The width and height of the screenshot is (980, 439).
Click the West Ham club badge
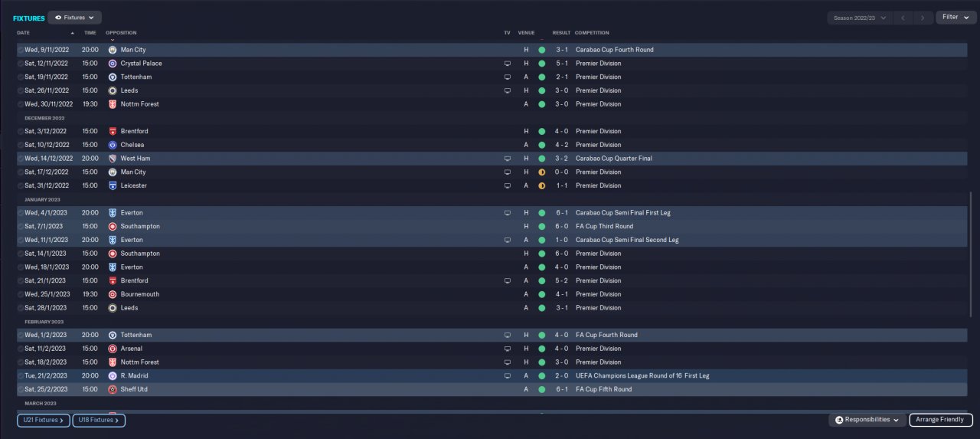[113, 159]
